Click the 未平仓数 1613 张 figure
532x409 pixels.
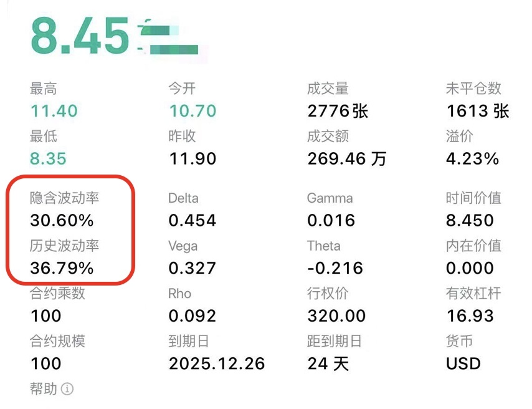click(478, 112)
